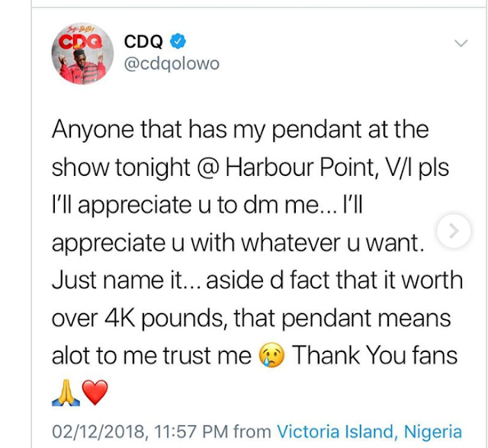Click the red heart emoji

[95, 393]
